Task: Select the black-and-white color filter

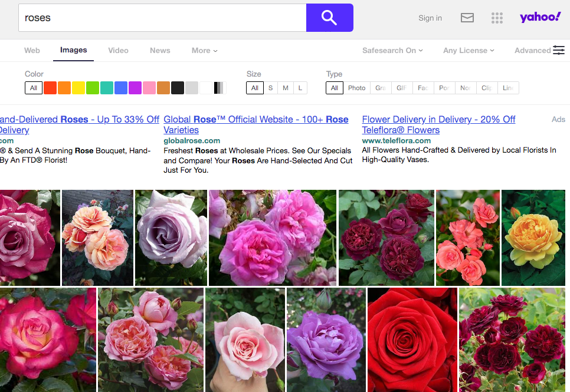Action: (220, 88)
